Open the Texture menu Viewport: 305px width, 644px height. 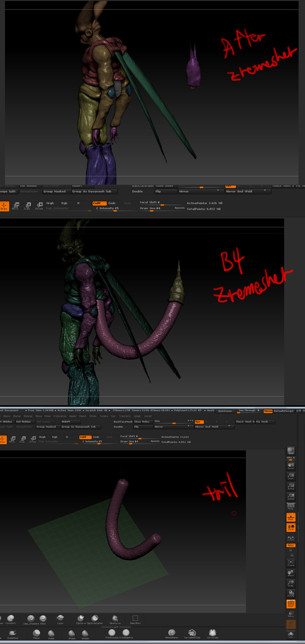coord(104,416)
